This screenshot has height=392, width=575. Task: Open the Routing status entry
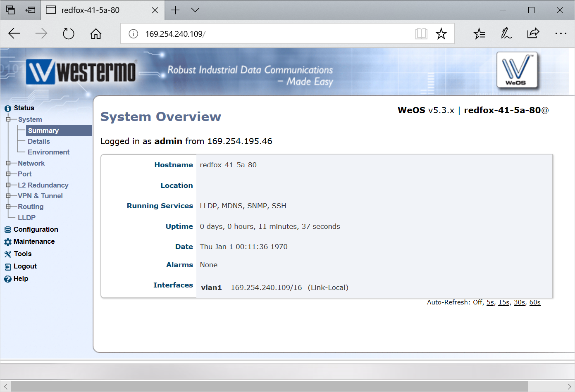[x=31, y=207]
